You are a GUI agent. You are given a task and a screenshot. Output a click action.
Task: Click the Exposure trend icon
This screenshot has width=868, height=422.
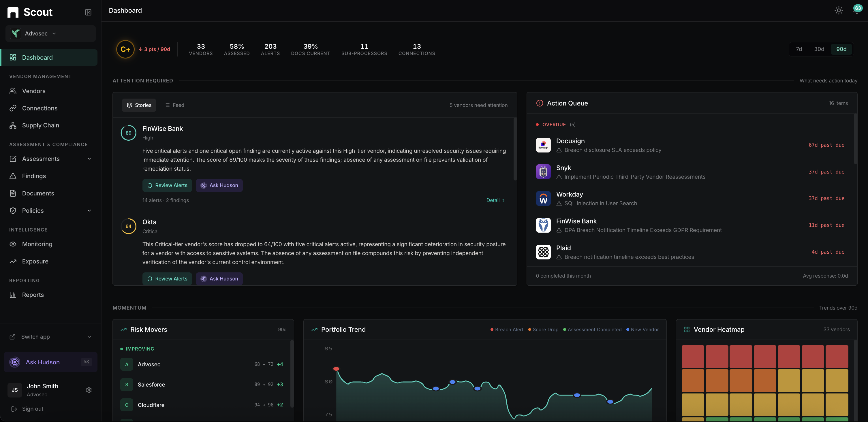point(13,261)
